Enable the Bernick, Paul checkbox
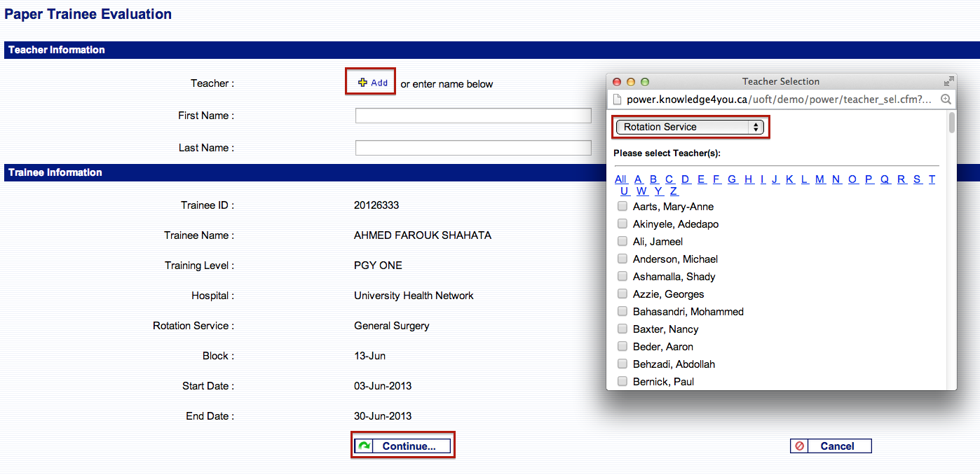The image size is (980, 475). [622, 382]
